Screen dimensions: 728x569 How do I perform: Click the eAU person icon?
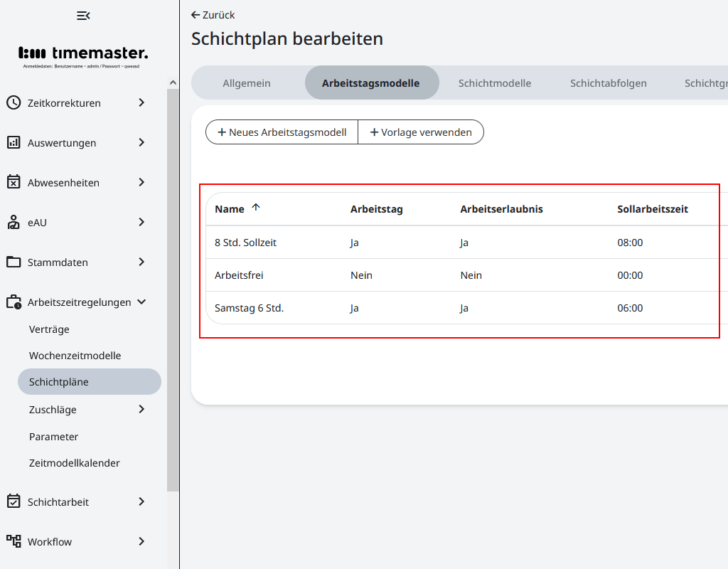point(11,222)
